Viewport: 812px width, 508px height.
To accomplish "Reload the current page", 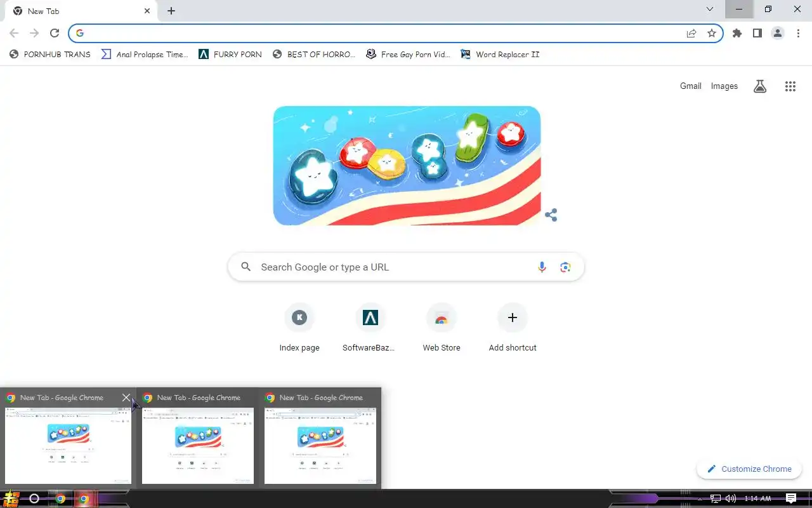I will [x=55, y=33].
